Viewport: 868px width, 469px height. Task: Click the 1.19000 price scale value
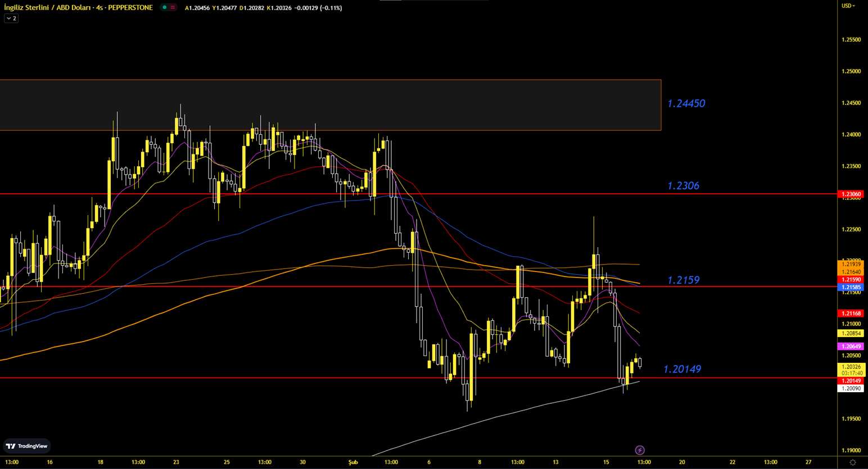[851, 450]
